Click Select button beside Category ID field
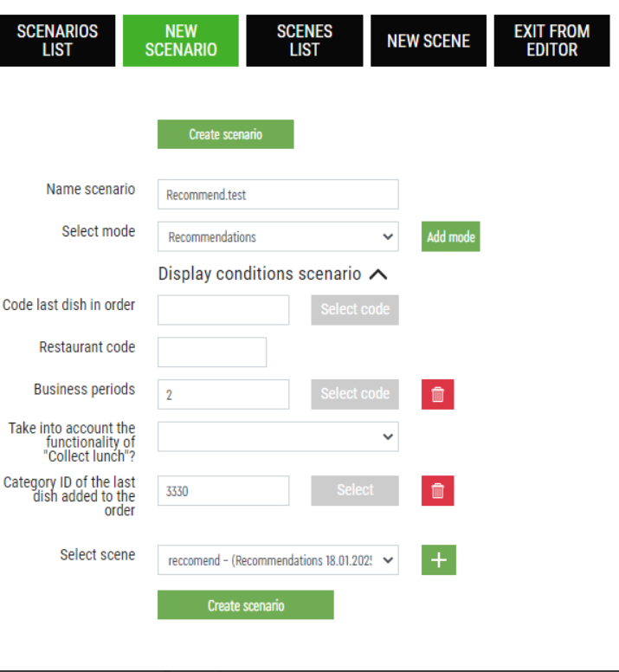The width and height of the screenshot is (619, 672). click(x=355, y=490)
